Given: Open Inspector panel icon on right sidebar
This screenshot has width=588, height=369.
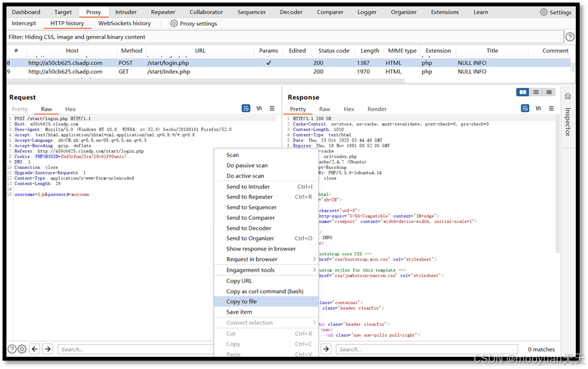Looking at the screenshot, I should pos(567,96).
